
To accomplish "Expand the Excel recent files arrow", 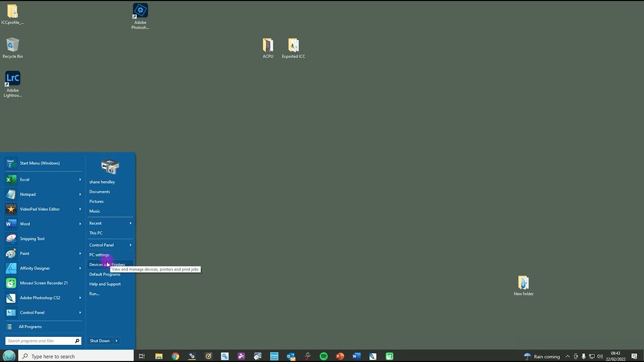I will (x=80, y=179).
